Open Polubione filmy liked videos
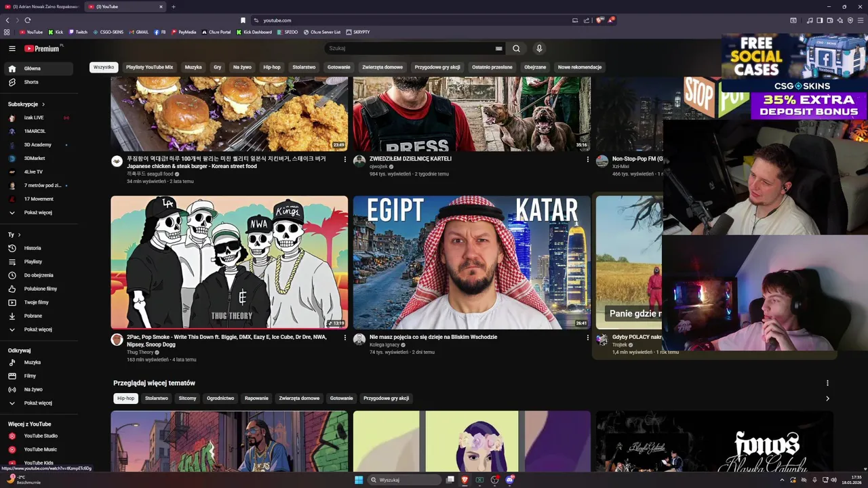The width and height of the screenshot is (868, 488). (38, 289)
